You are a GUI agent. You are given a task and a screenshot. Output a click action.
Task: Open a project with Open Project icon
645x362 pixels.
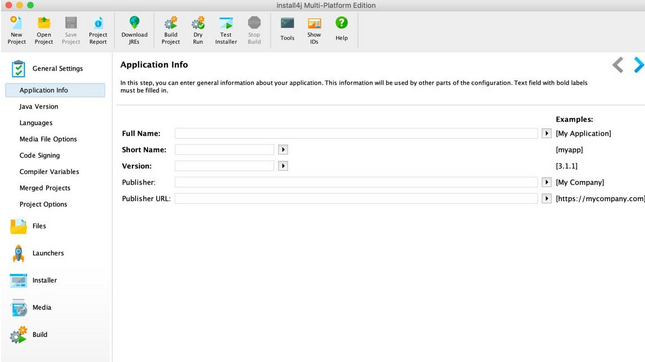coord(44,23)
